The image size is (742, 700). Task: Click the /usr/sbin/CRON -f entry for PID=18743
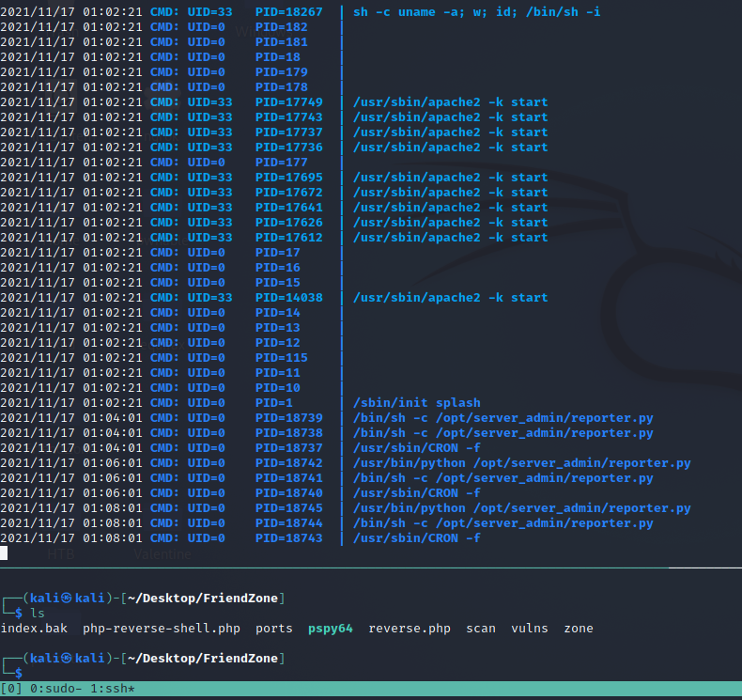click(x=416, y=537)
